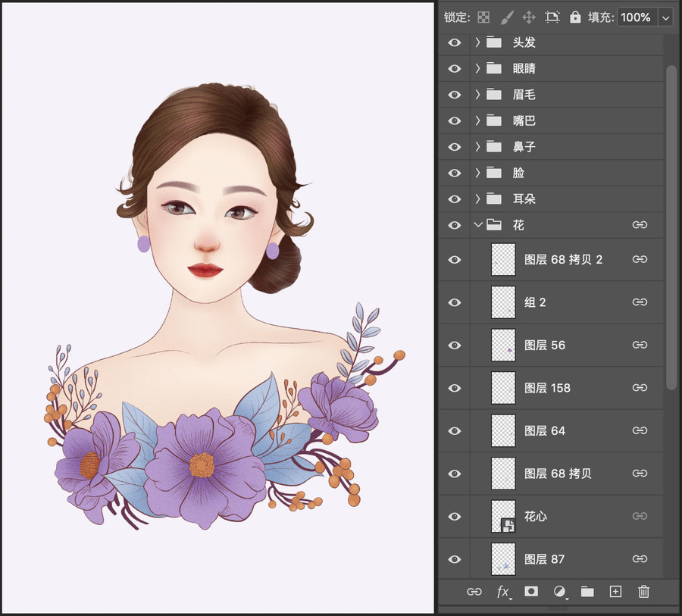Add a layer mask

click(531, 591)
